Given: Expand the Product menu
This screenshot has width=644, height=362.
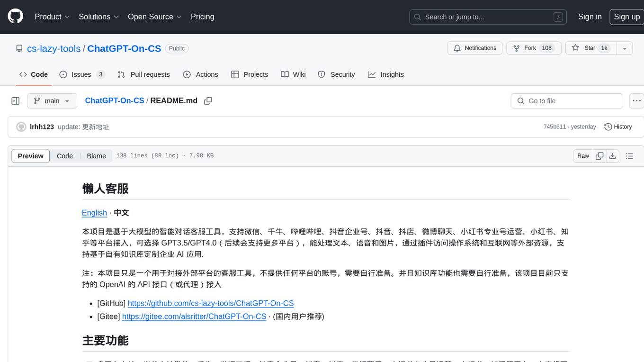Looking at the screenshot, I should coord(52,17).
